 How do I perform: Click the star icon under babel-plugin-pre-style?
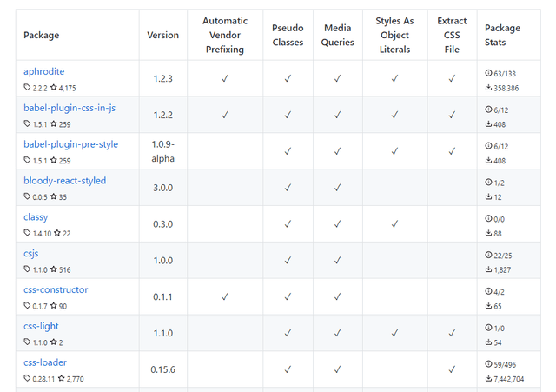pos(54,160)
